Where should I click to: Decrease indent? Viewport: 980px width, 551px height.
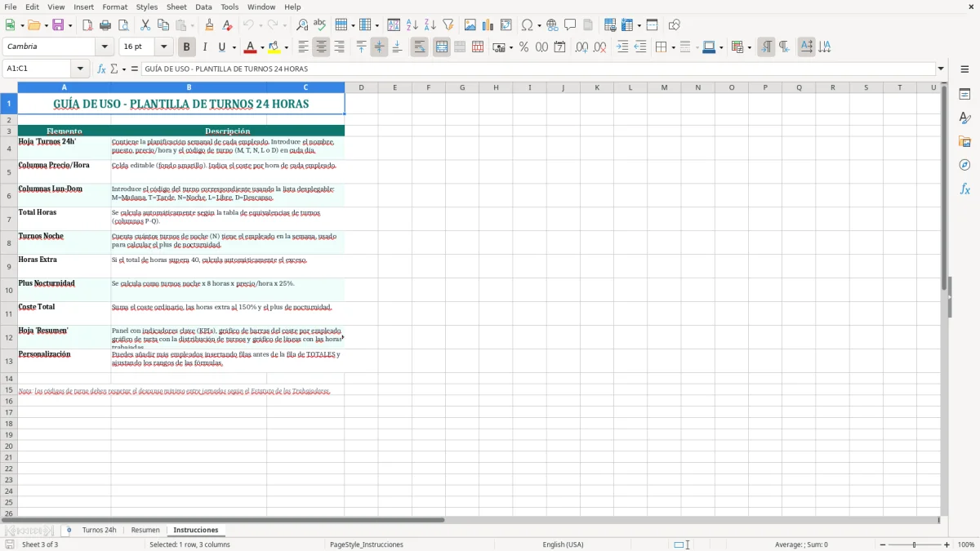(640, 47)
